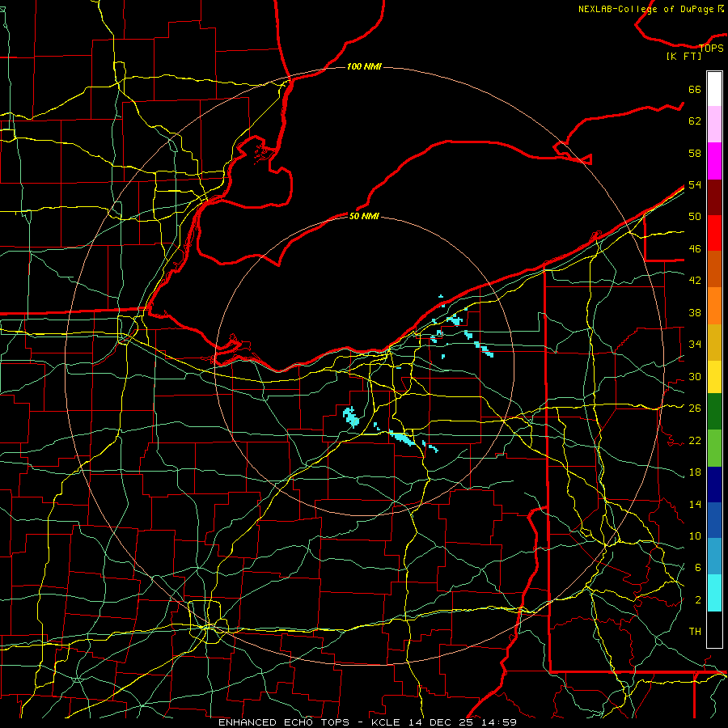Image resolution: width=728 pixels, height=728 pixels.
Task: Click the 14 legend value
Action: [x=695, y=504]
